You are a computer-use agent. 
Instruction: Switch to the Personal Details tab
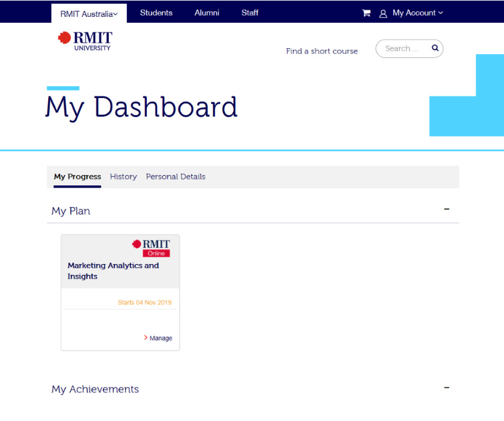(175, 176)
